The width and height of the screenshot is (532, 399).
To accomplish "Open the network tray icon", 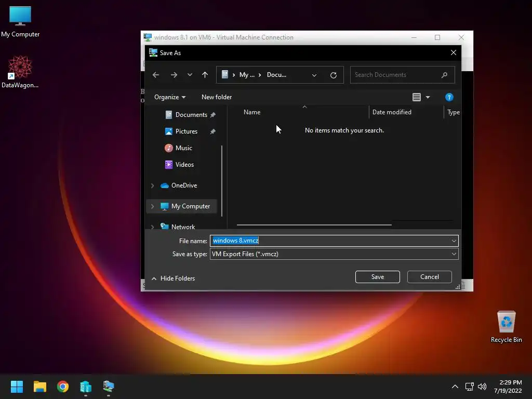I will pos(469,387).
